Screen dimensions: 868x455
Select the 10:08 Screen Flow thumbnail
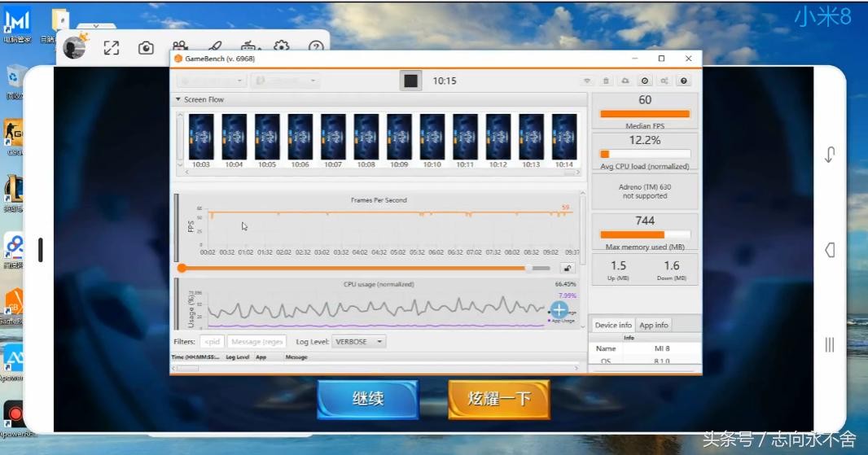coord(366,137)
